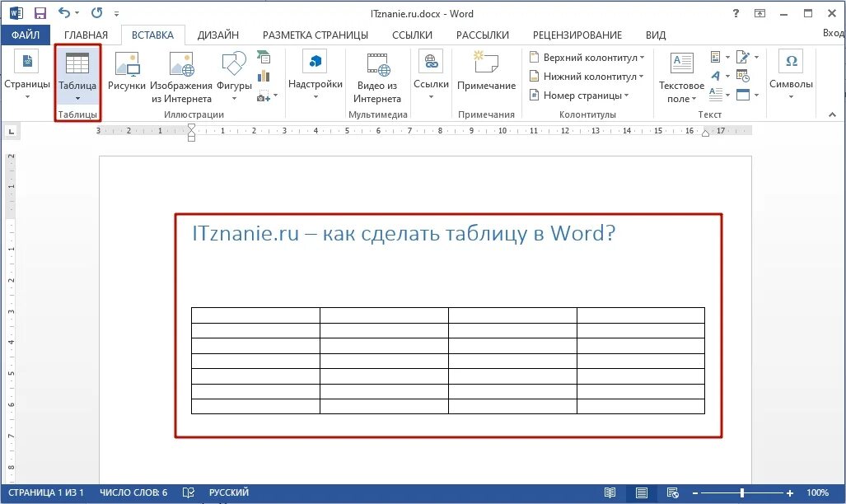This screenshot has height=504, width=846.
Task: Customize the Quick Access Toolbar
Action: (x=116, y=13)
